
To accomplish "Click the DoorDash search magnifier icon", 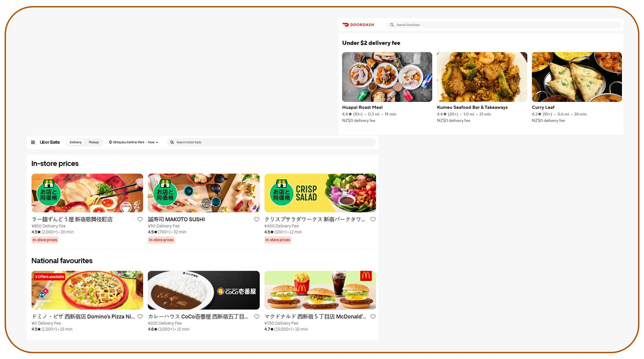I will coord(392,25).
